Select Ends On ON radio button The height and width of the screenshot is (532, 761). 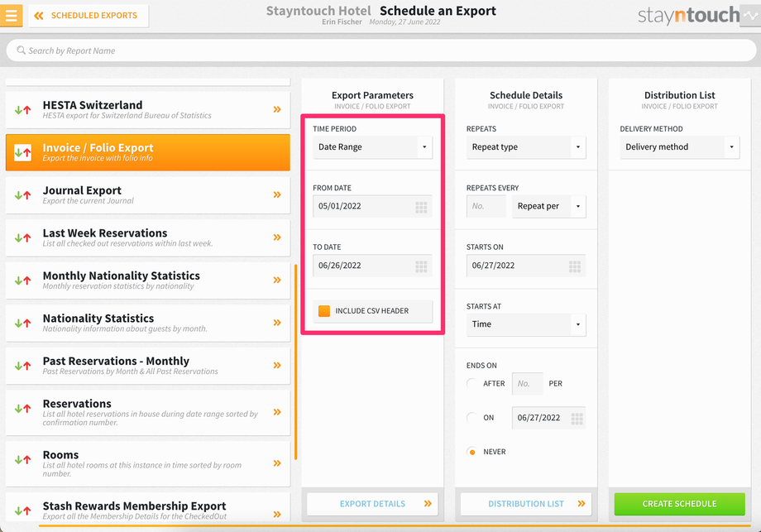[x=471, y=418]
